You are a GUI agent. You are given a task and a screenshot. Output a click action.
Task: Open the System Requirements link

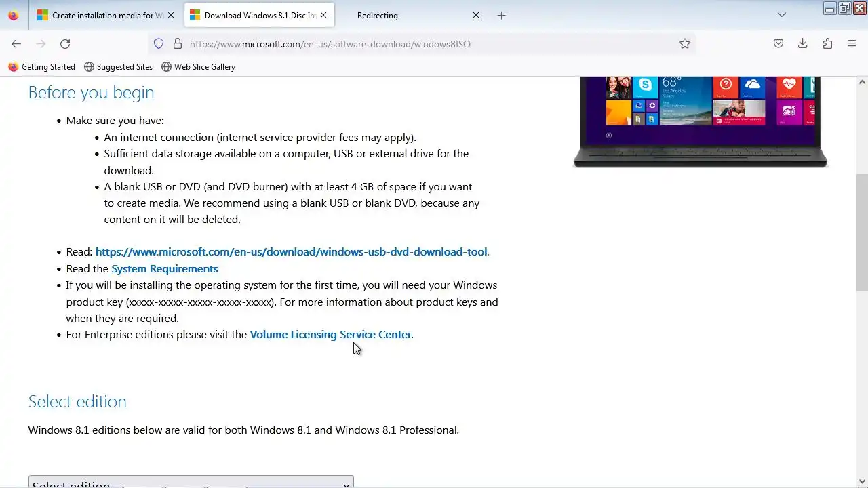tap(165, 269)
